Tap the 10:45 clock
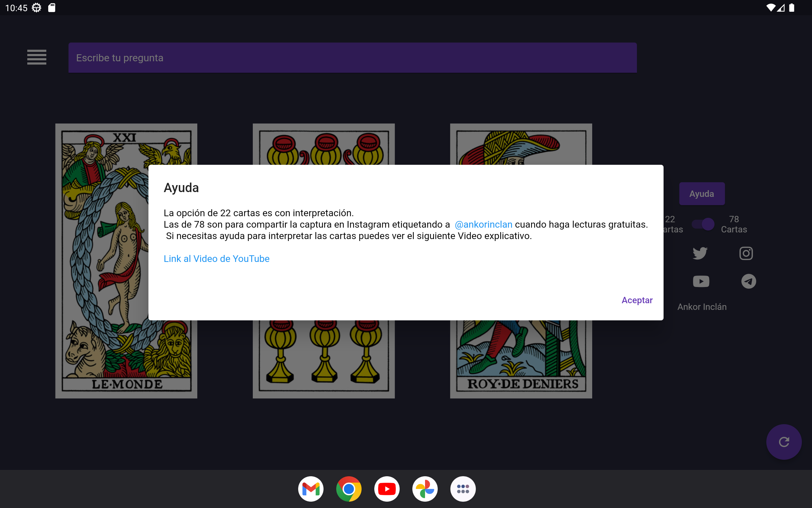 point(16,8)
